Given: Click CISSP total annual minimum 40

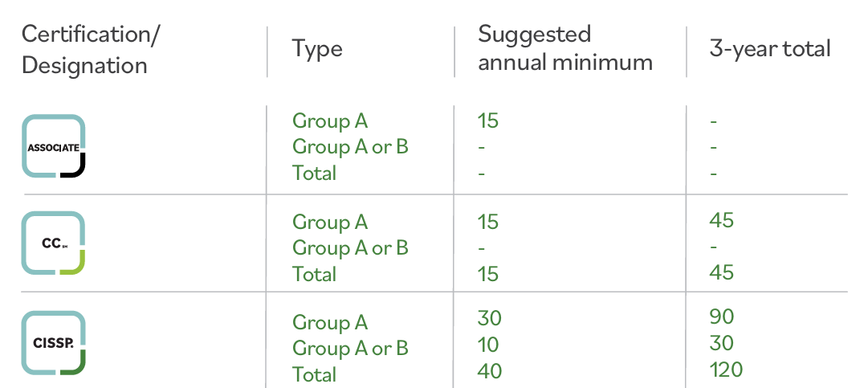Looking at the screenshot, I should coord(488,370).
